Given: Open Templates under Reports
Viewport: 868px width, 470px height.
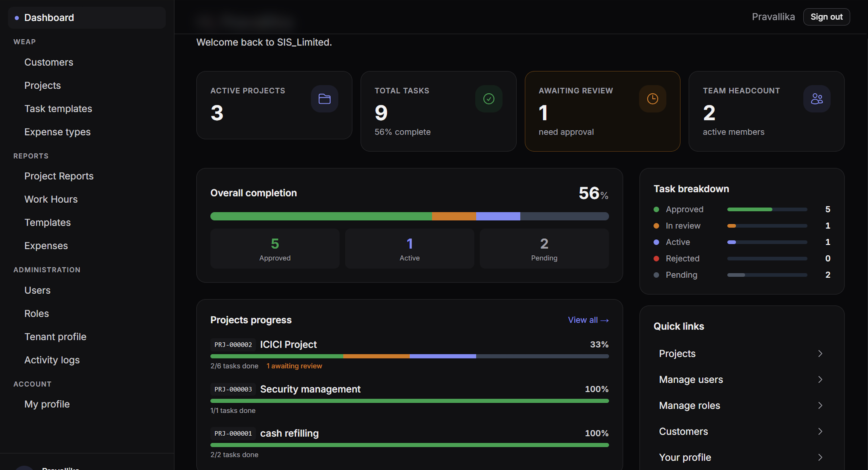Looking at the screenshot, I should 47,223.
